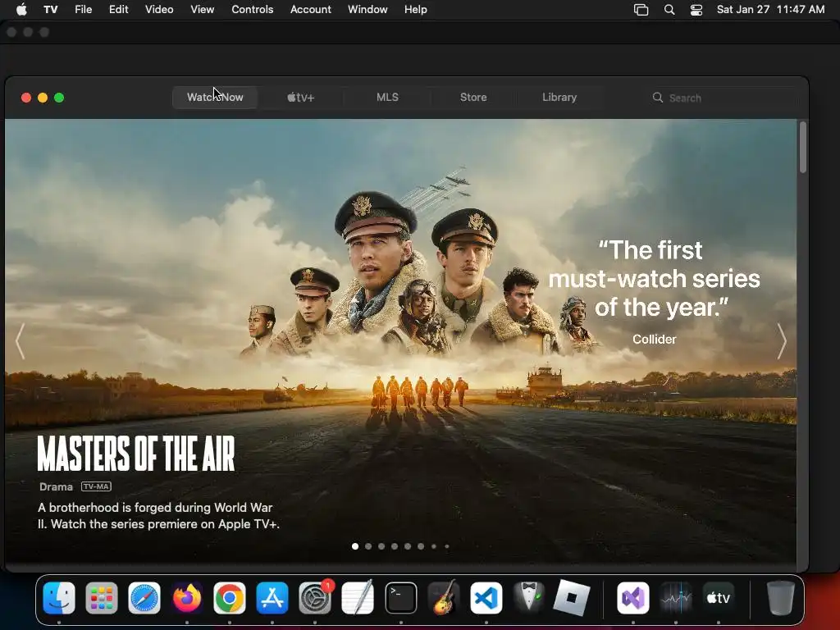Select the third carousel page dot
The image size is (840, 630).
pyautogui.click(x=381, y=546)
